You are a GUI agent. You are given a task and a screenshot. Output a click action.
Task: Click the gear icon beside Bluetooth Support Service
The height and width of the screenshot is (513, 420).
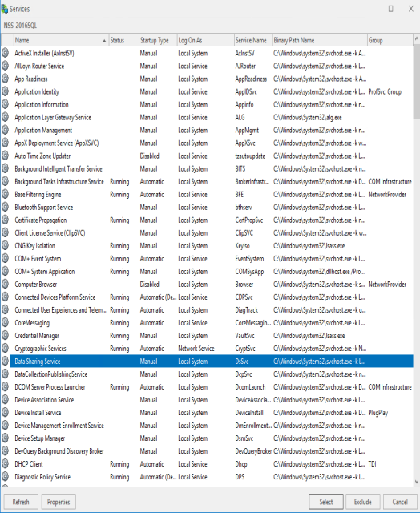(6, 207)
